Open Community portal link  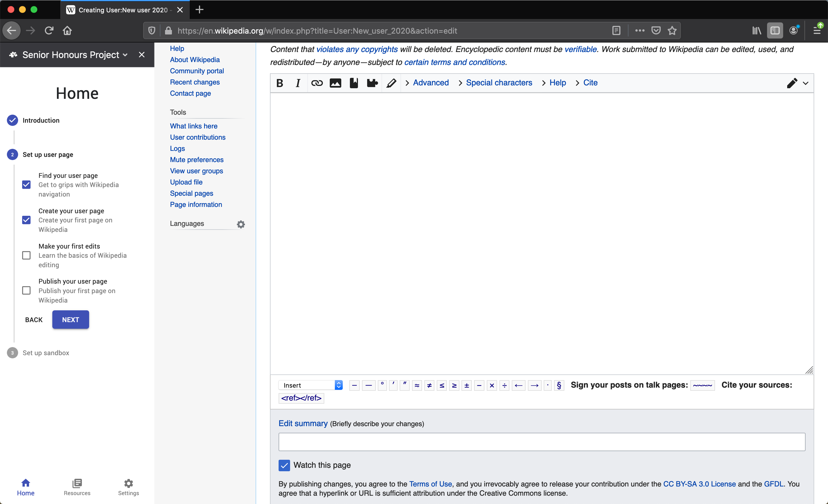197,71
